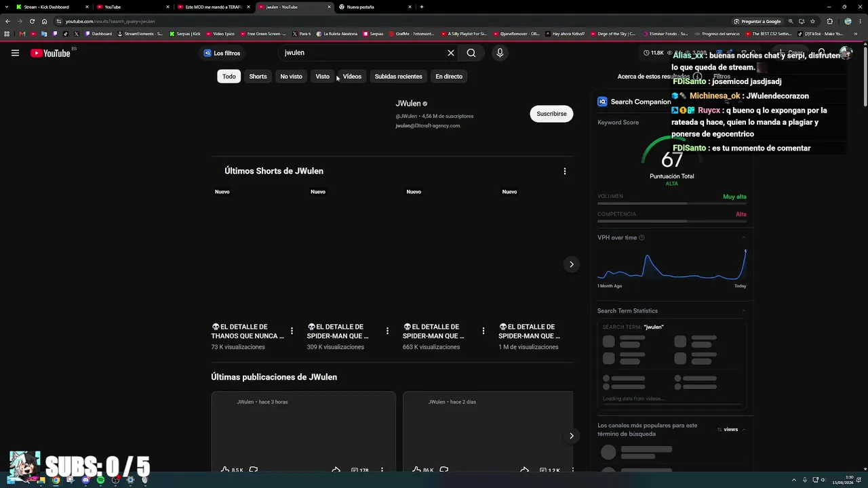Dislike the JWulen post from 2 days ago
The height and width of the screenshot is (488, 868).
click(444, 470)
